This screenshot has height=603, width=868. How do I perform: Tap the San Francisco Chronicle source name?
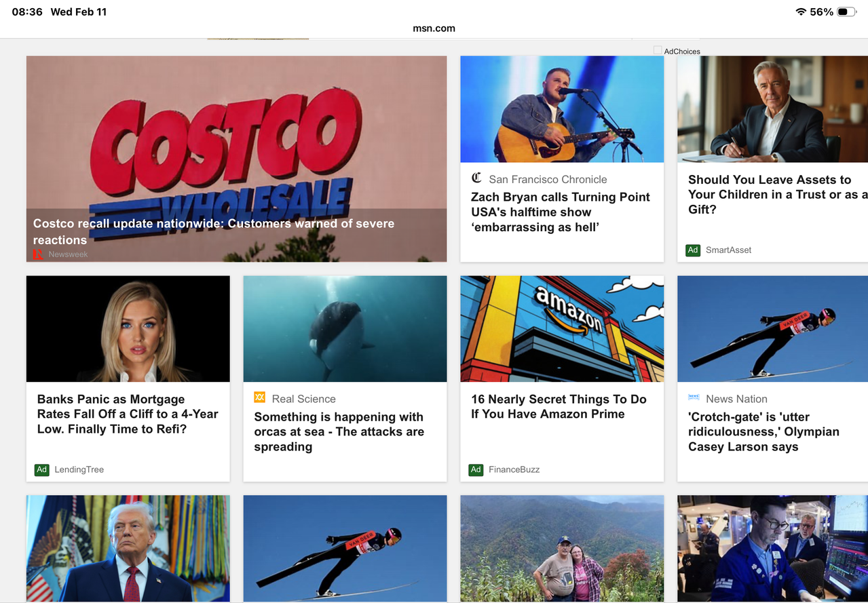click(x=548, y=179)
